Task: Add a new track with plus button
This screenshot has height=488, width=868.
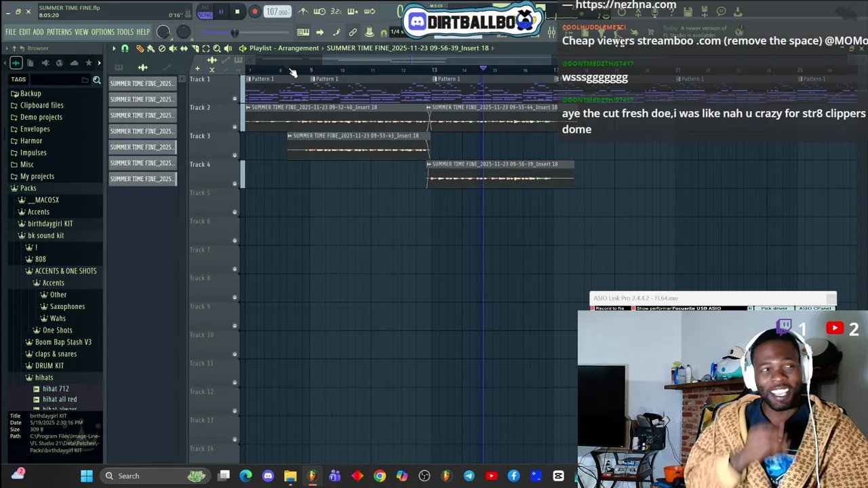Action: click(x=197, y=69)
